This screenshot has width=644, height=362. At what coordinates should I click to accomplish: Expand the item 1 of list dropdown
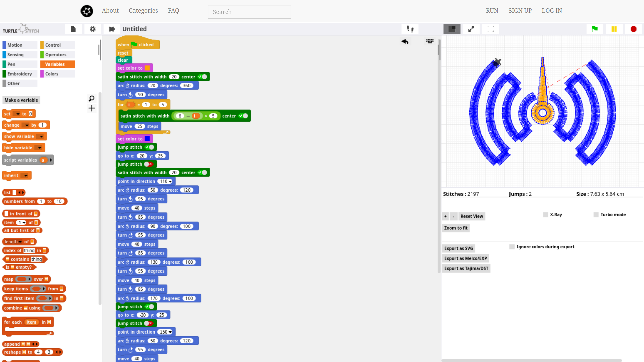pyautogui.click(x=24, y=223)
